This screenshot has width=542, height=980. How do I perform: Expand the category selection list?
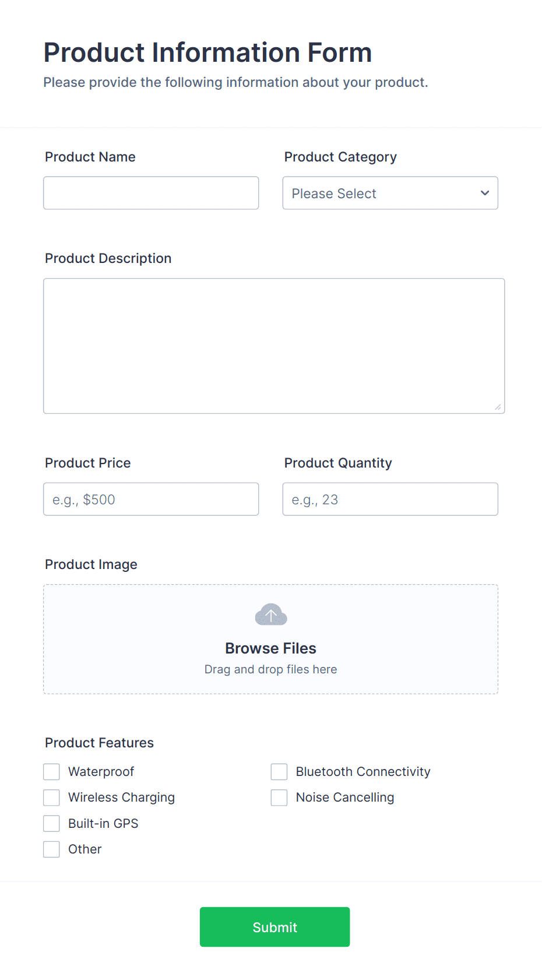point(390,193)
